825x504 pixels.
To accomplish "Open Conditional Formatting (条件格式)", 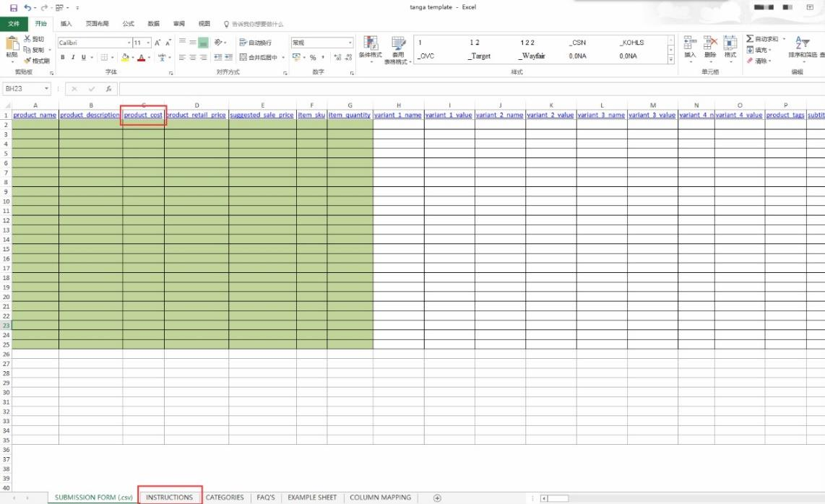I will (x=370, y=49).
